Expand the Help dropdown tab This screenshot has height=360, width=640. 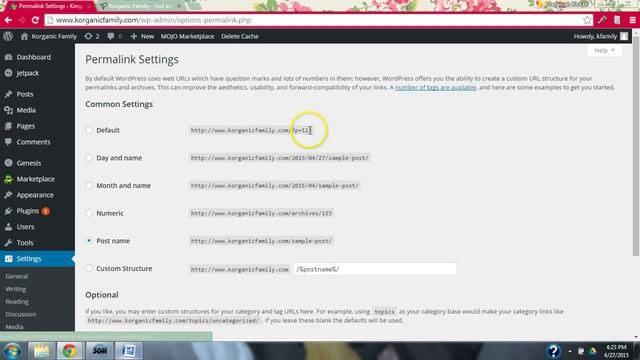tap(604, 50)
